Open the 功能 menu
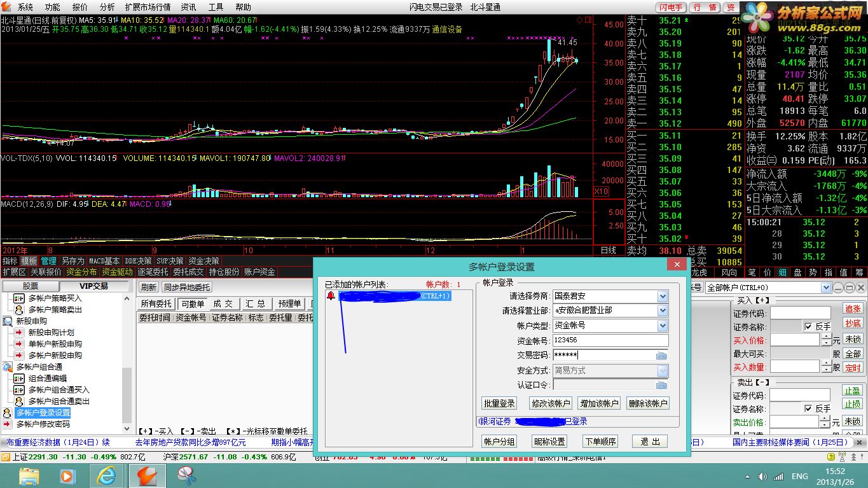This screenshot has width=868, height=488. (52, 7)
